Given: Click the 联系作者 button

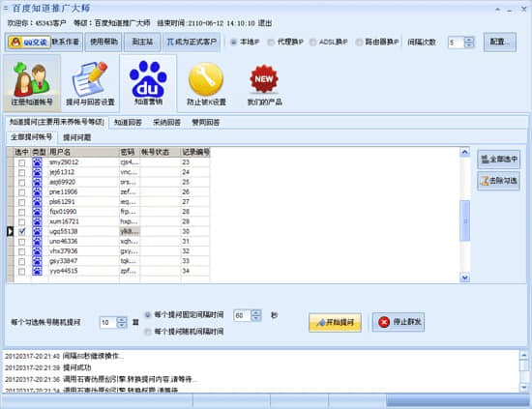Looking at the screenshot, I should (66, 42).
